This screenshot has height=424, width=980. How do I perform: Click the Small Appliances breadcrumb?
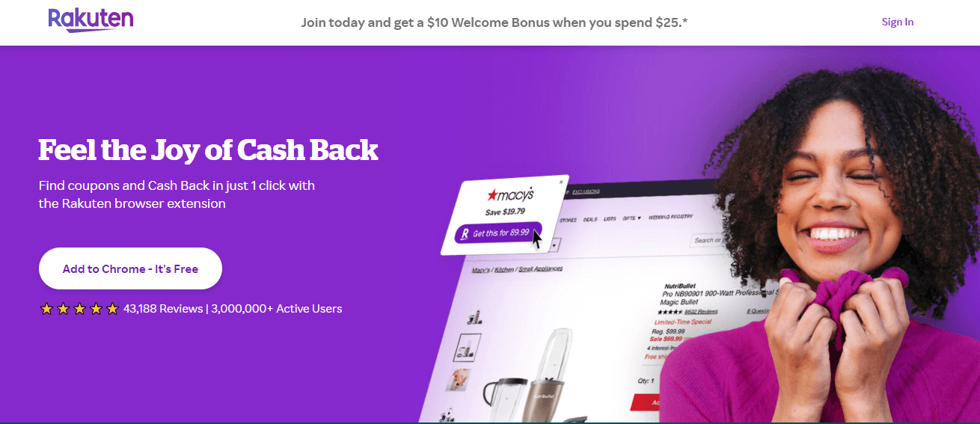pyautogui.click(x=541, y=268)
